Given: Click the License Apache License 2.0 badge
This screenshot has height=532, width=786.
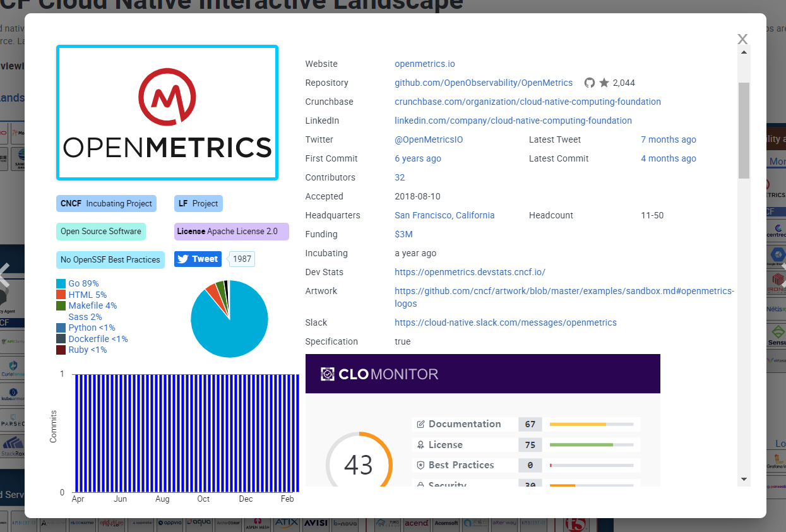Looking at the screenshot, I should [x=232, y=232].
